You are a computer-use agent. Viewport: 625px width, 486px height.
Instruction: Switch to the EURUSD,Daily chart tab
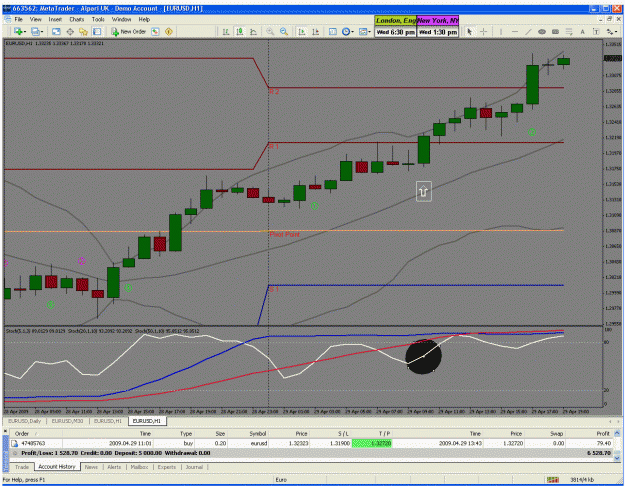[x=25, y=421]
